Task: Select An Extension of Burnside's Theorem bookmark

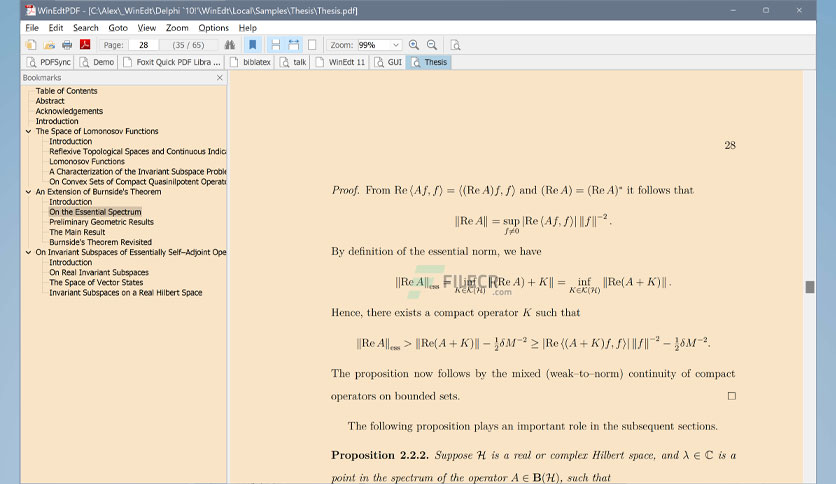Action: (98, 192)
